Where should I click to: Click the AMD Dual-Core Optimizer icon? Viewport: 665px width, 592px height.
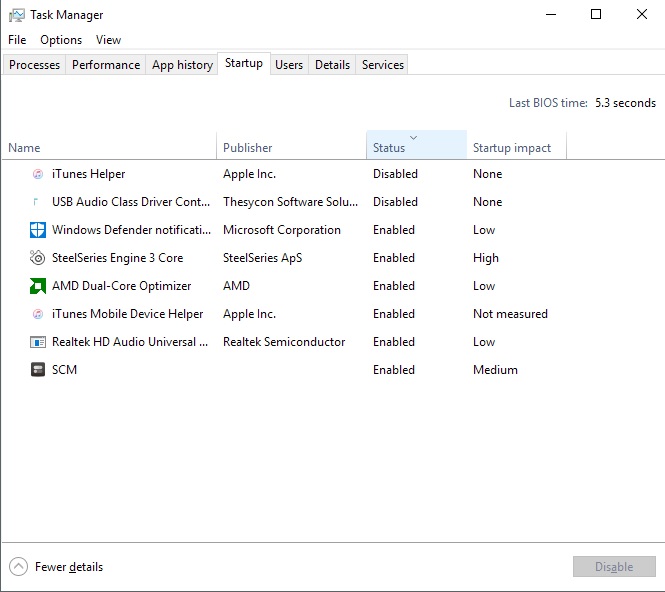click(38, 286)
